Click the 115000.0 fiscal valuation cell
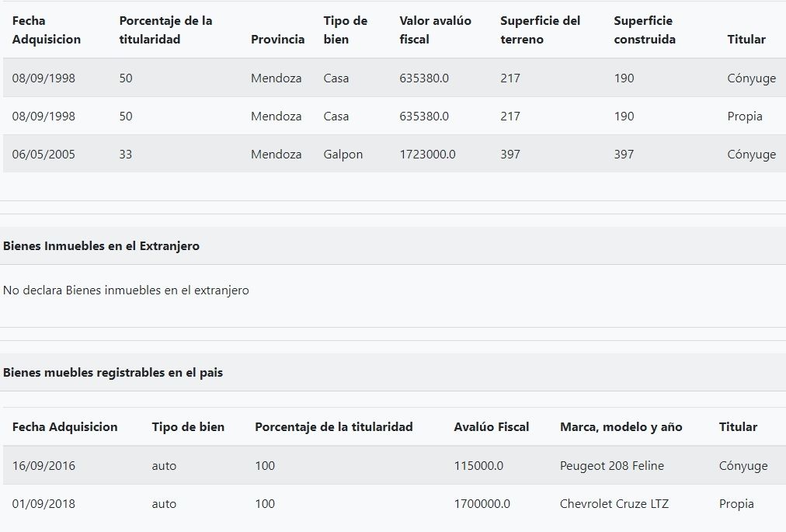This screenshot has height=532, width=786. (x=478, y=466)
